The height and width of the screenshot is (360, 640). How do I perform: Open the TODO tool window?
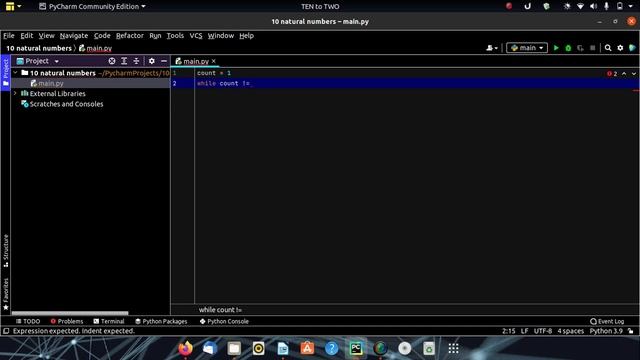28,321
